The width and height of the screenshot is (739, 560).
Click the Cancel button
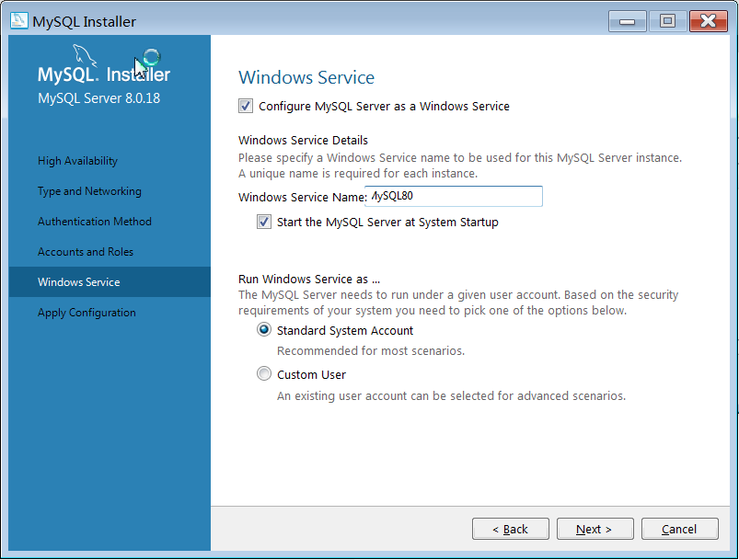(x=679, y=529)
